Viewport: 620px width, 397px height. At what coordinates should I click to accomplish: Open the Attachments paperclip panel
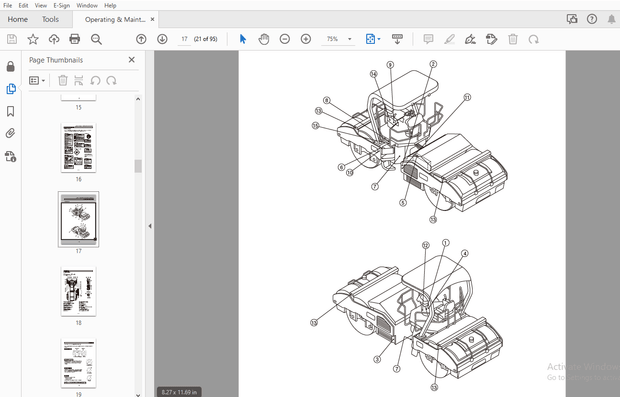(11, 133)
